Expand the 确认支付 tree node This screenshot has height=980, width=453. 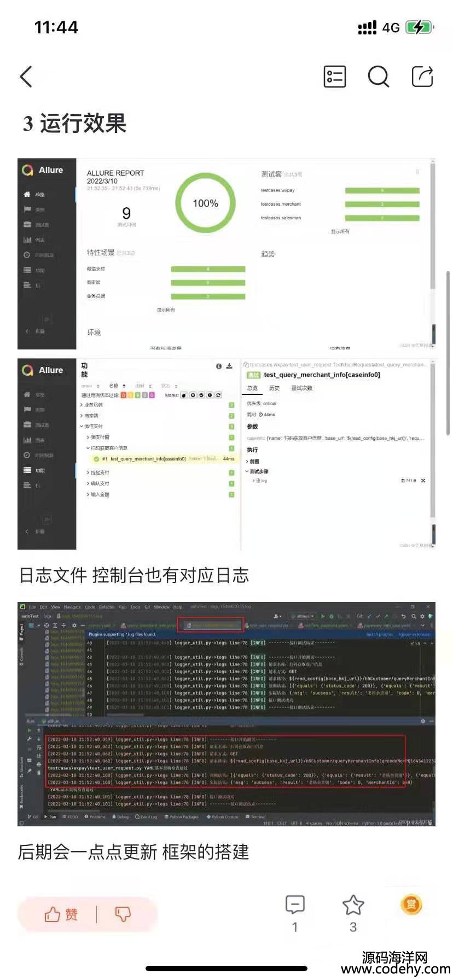coord(98,483)
